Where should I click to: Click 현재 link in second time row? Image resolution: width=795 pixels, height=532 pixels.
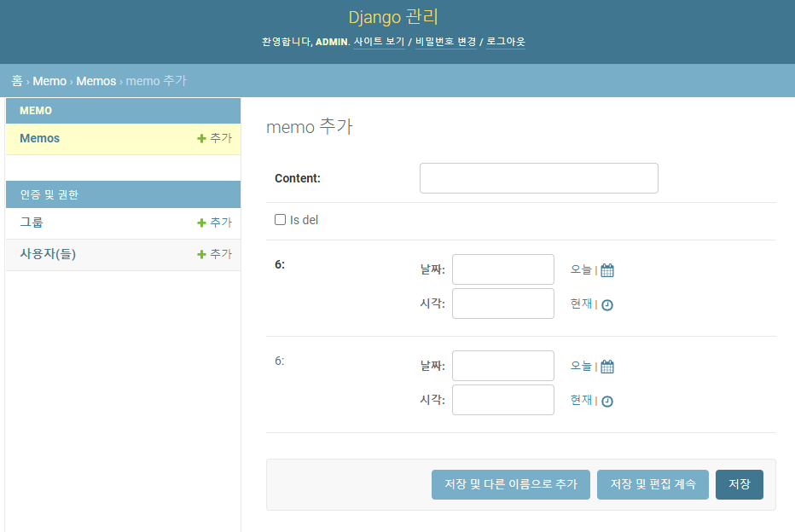click(581, 400)
